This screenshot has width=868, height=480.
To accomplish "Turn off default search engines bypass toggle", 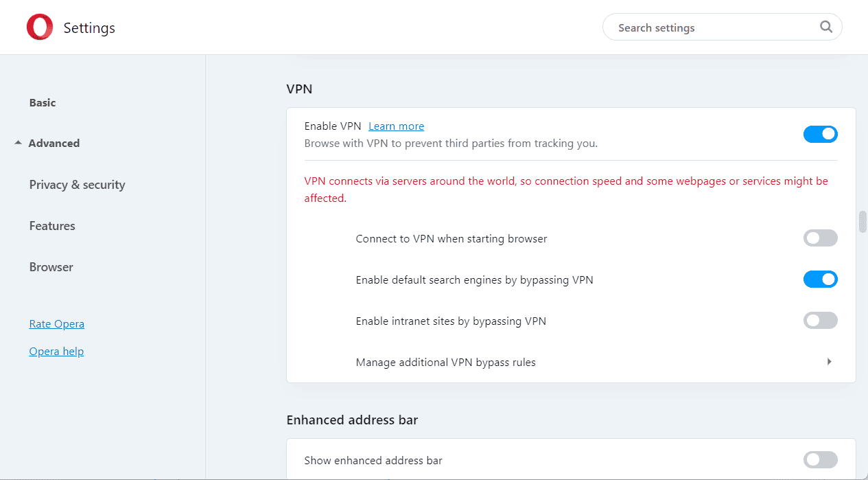I will [820, 279].
